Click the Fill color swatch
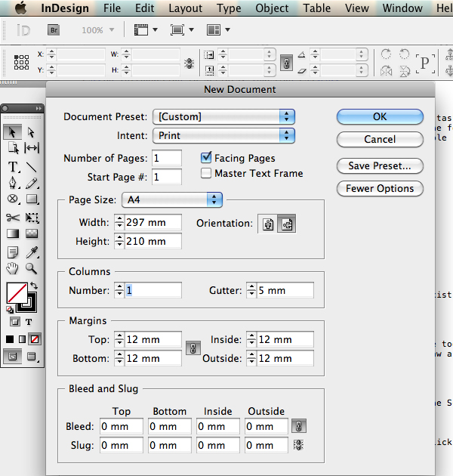This screenshot has height=476, width=453. [17, 293]
